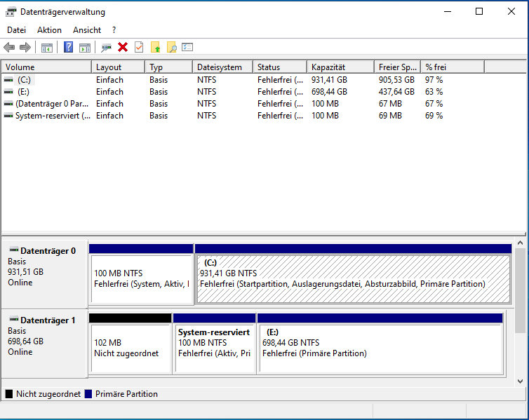Maximize the Datenträgerverwaltung window
The height and width of the screenshot is (420, 529).
click(479, 11)
